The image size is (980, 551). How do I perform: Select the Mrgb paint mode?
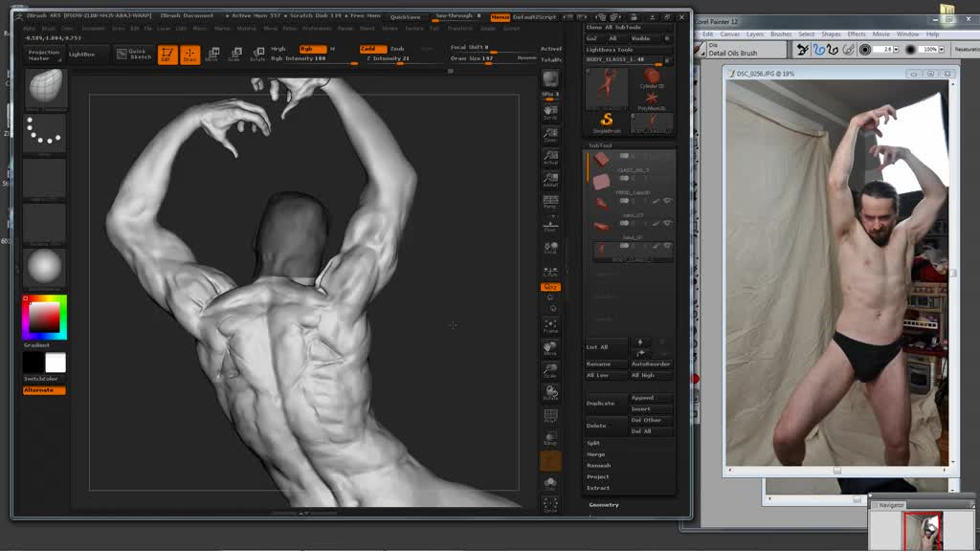pos(278,49)
